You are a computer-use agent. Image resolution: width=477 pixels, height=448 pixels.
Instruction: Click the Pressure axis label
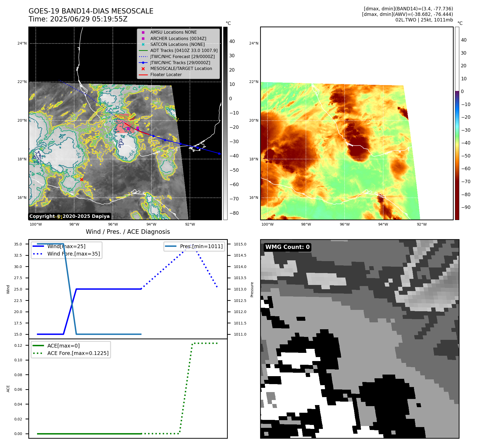click(x=252, y=289)
